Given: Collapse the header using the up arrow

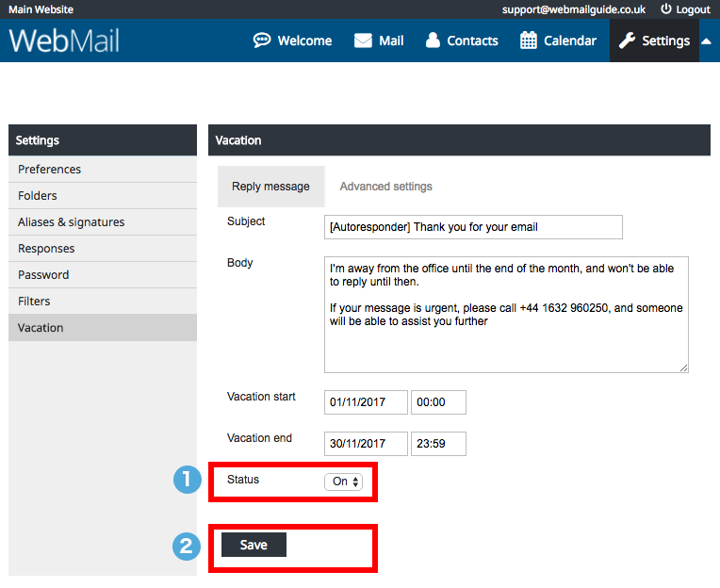Looking at the screenshot, I should point(707,41).
